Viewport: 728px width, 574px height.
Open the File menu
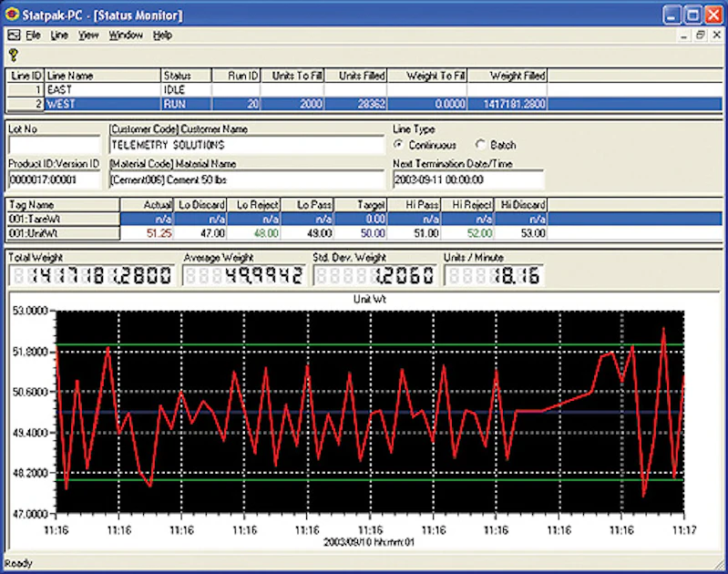33,35
